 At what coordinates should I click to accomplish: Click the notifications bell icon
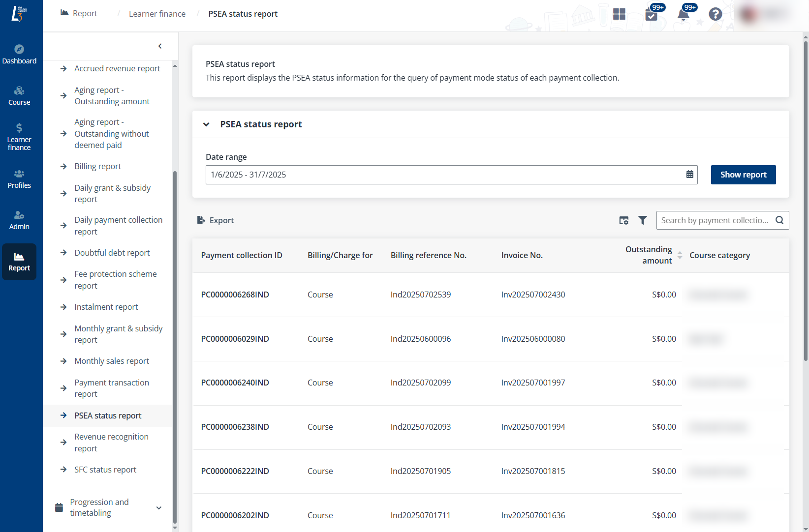pos(683,14)
